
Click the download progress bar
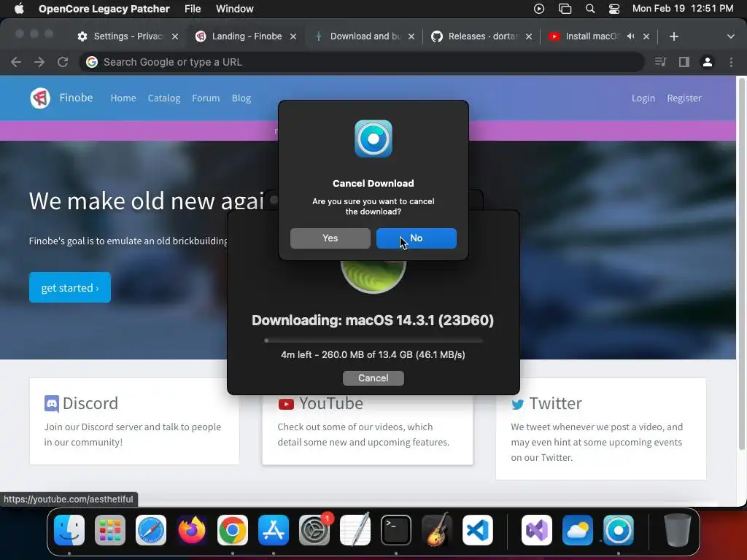click(x=373, y=341)
